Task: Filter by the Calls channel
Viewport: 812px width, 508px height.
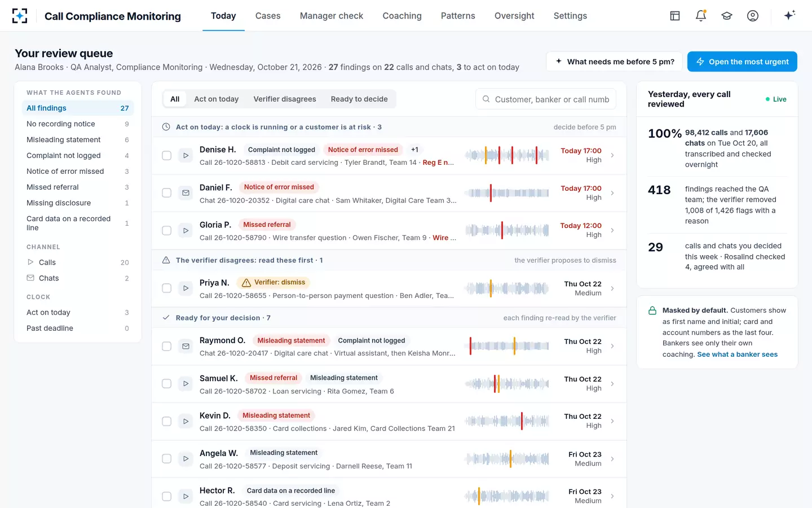Action: 78,262
